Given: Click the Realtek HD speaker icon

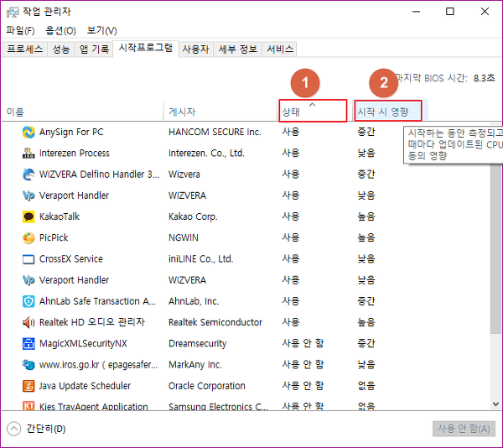Looking at the screenshot, I should point(29,322).
